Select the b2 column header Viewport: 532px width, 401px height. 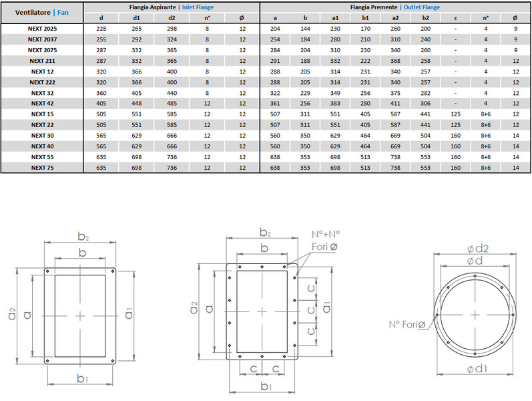point(425,17)
